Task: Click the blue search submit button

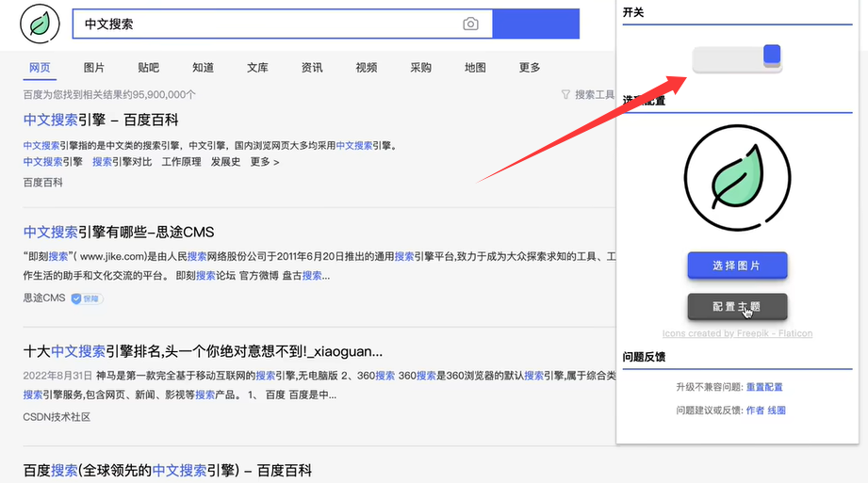Action: click(x=536, y=24)
